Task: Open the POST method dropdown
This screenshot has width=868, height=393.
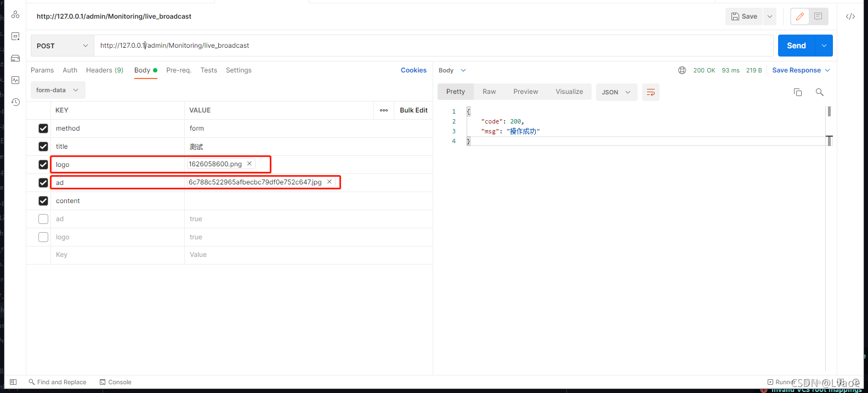Action: pos(62,46)
